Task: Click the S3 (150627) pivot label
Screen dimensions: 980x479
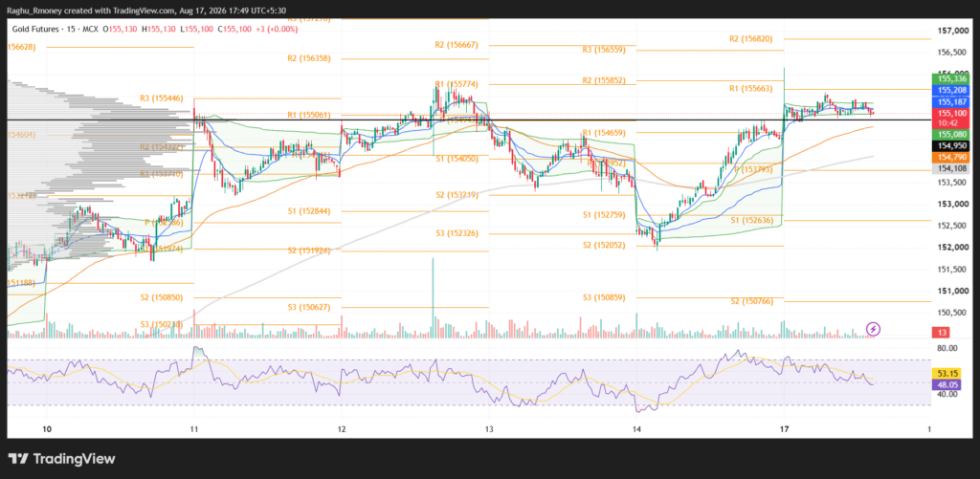Action: [311, 308]
